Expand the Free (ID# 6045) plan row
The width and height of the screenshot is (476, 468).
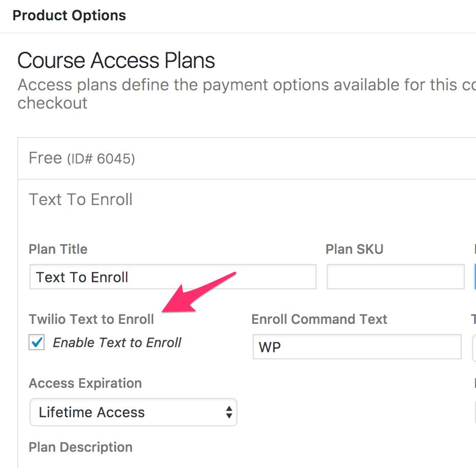(247, 158)
